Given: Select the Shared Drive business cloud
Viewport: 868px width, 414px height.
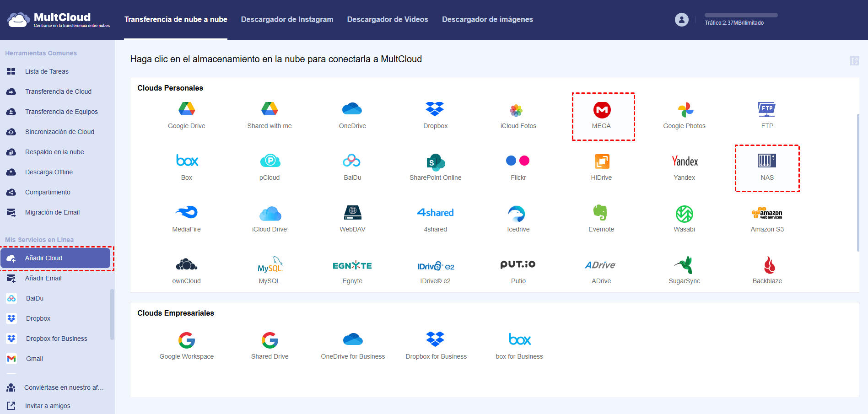Looking at the screenshot, I should click(x=270, y=340).
